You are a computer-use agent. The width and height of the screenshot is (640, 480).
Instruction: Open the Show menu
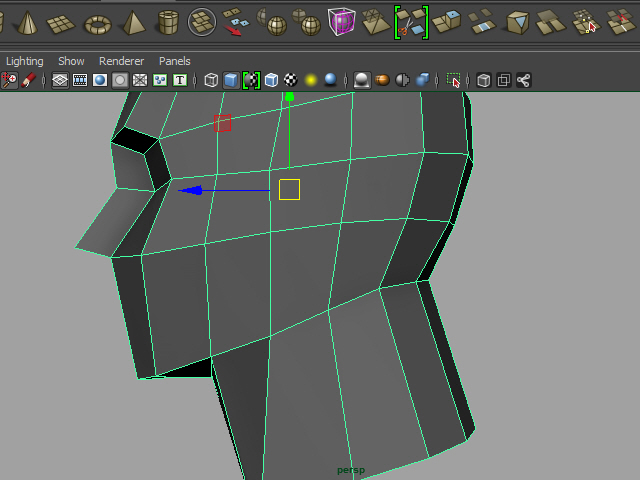coord(71,61)
